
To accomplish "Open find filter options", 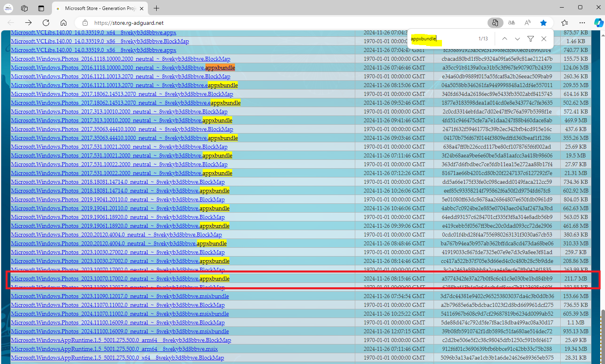I will pos(531,39).
